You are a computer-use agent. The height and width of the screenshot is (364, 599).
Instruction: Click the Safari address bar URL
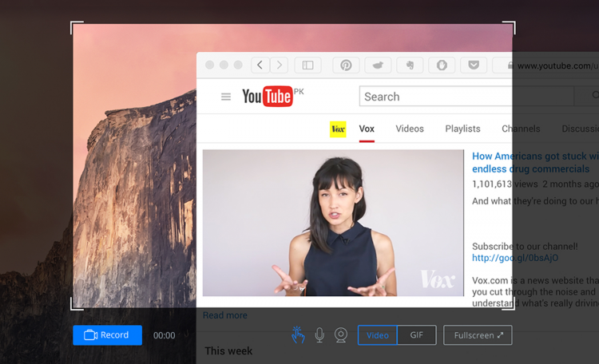pos(557,65)
